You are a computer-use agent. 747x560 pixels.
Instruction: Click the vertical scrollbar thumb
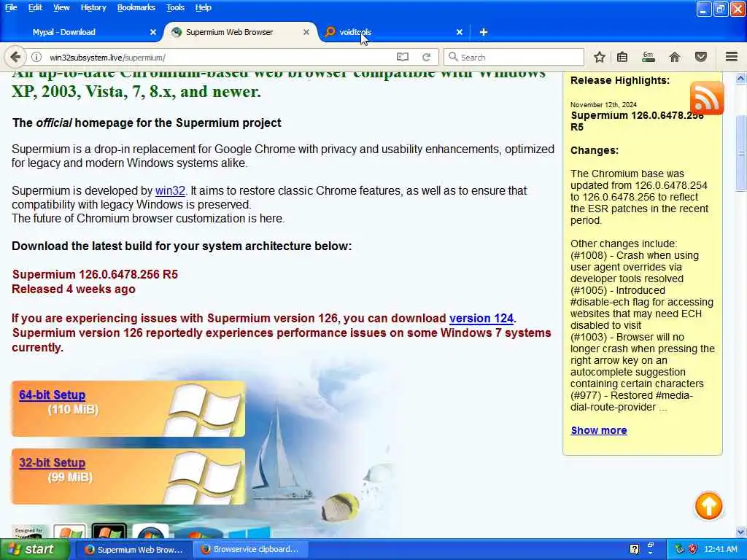[741, 153]
